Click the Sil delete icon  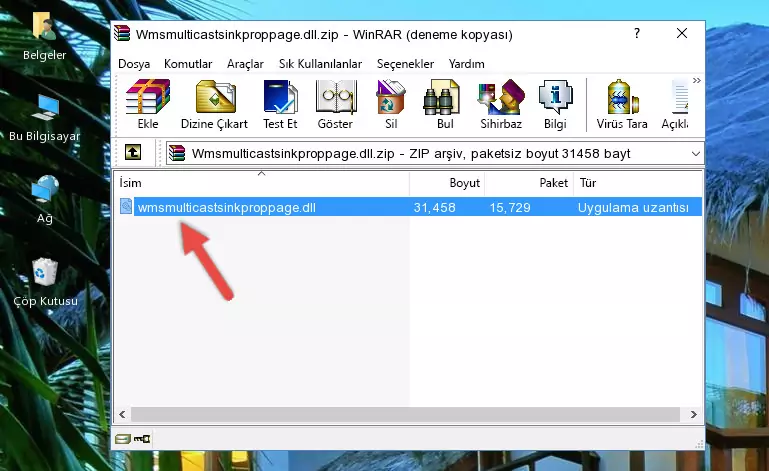391,104
